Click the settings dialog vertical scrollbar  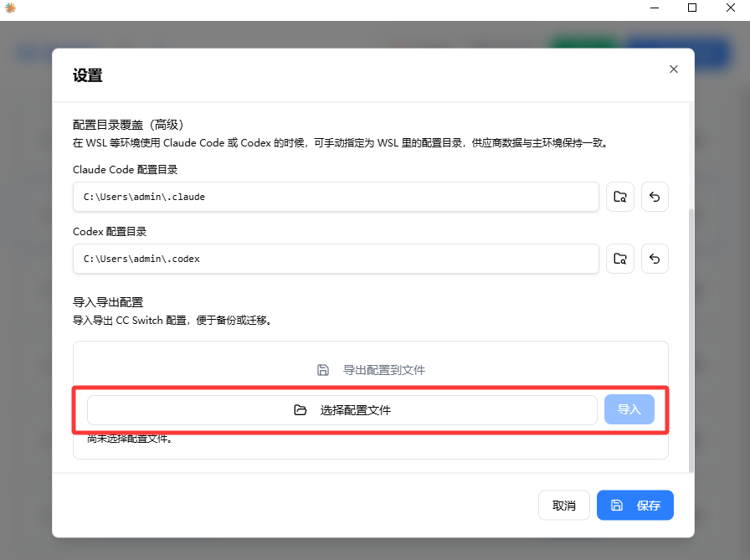pyautogui.click(x=691, y=335)
